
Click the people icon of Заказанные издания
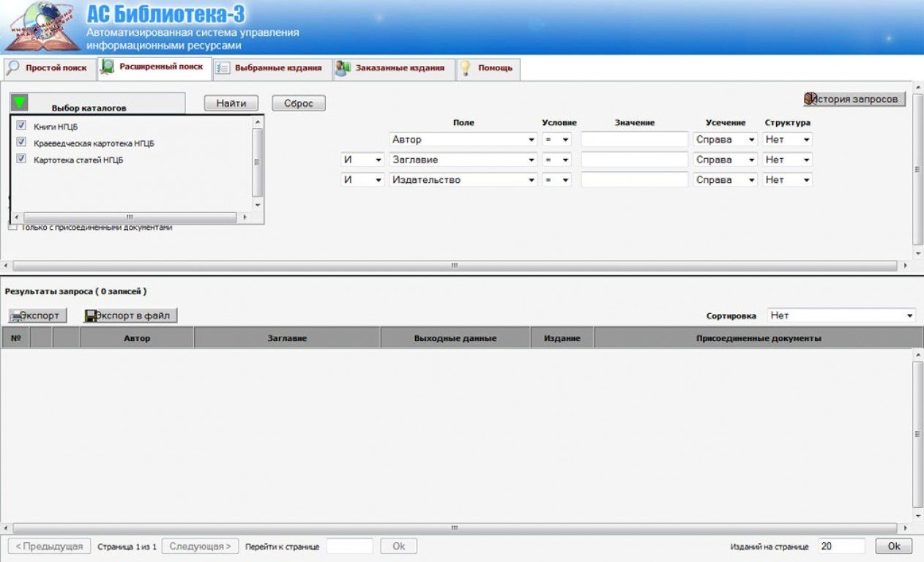(x=343, y=68)
